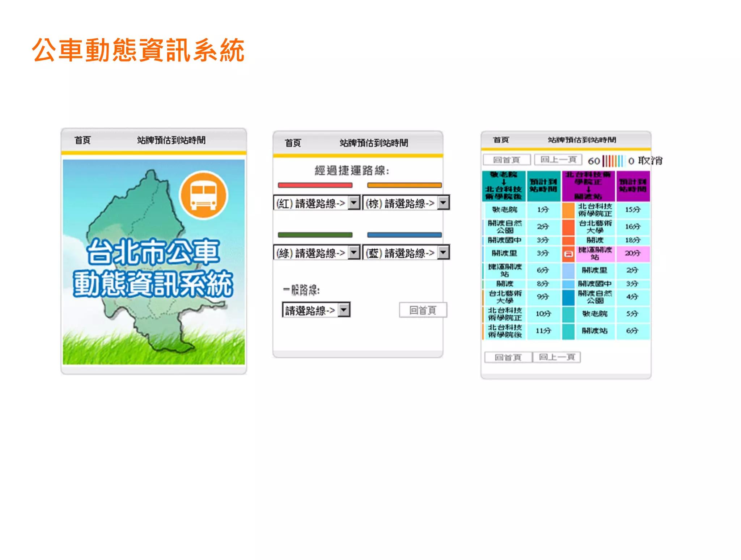Click the 敬老院 stop with 1分 arrival
The width and height of the screenshot is (741, 560).
[x=505, y=210]
